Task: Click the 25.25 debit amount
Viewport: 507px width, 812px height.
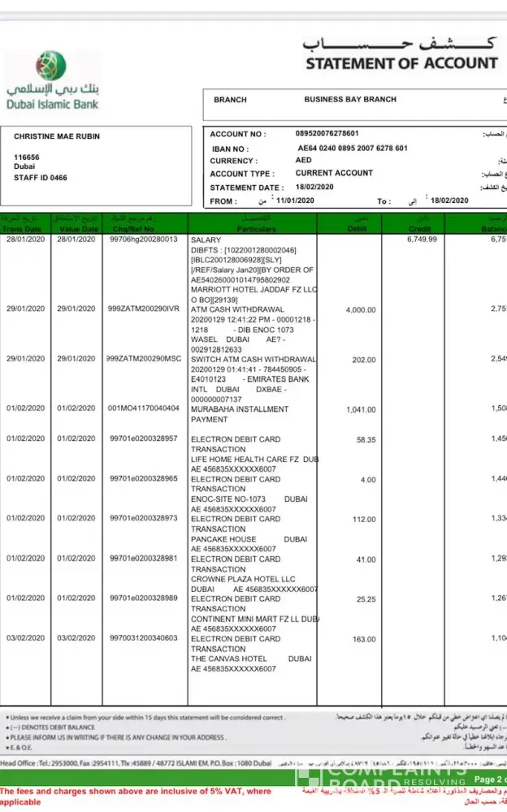Action: coord(366,599)
